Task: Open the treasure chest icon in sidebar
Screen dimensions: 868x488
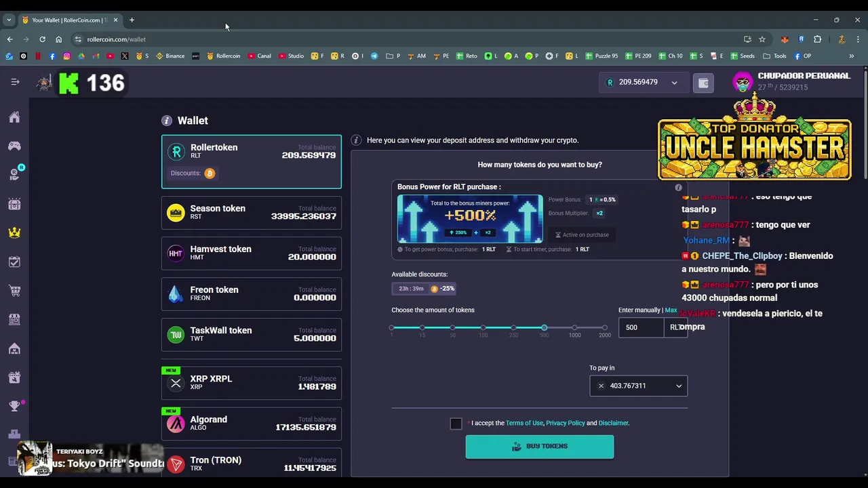Action: coord(14,204)
